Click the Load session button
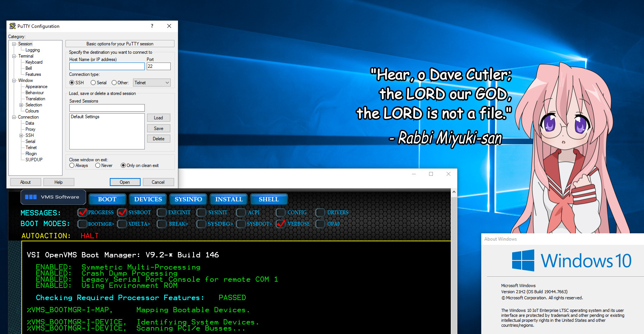The height and width of the screenshot is (334, 644). [x=159, y=118]
